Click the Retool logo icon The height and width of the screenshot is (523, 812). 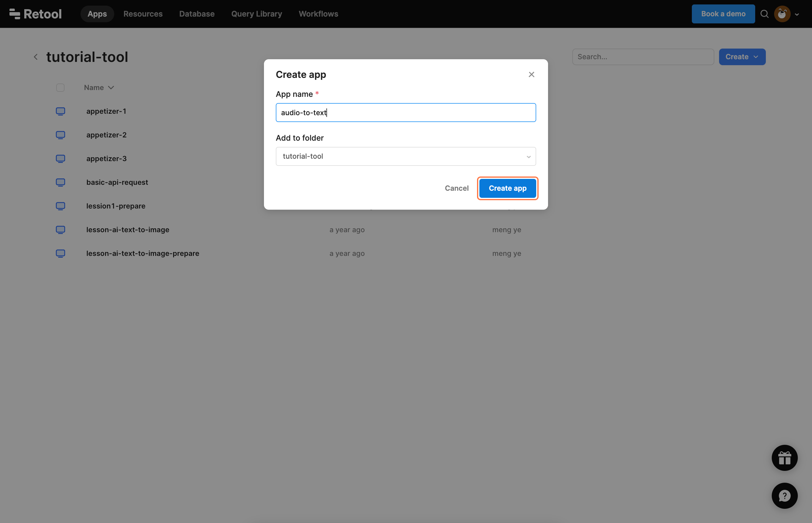[x=14, y=14]
